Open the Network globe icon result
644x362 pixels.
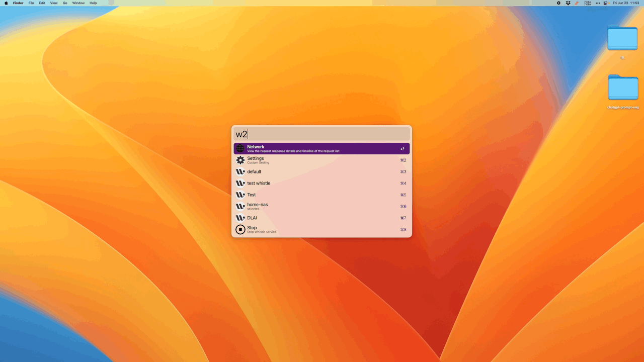coord(240,148)
